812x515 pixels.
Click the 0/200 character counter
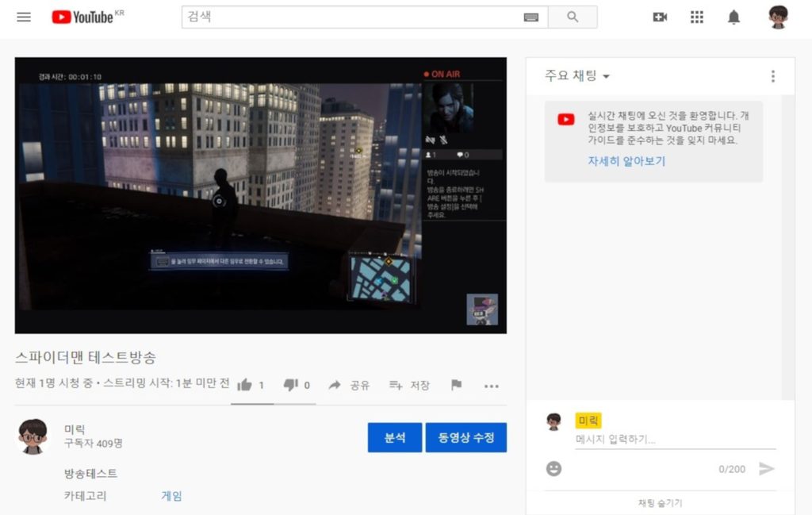click(x=732, y=469)
